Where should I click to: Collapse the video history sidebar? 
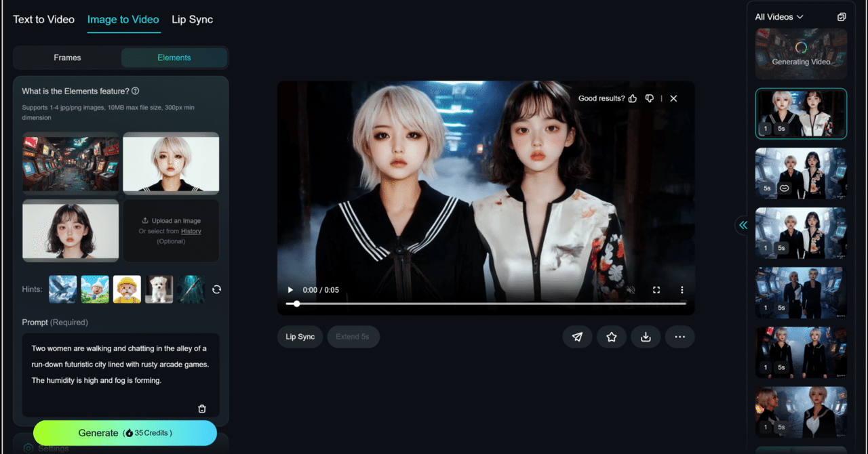743,225
